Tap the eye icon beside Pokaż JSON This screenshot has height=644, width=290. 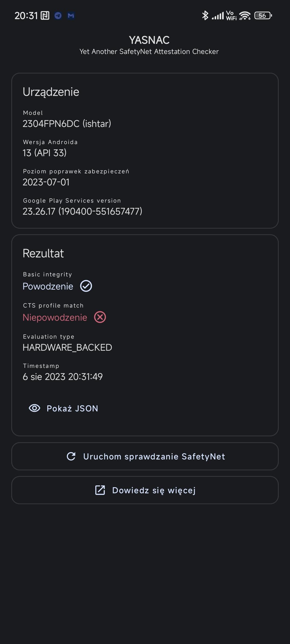click(x=34, y=408)
